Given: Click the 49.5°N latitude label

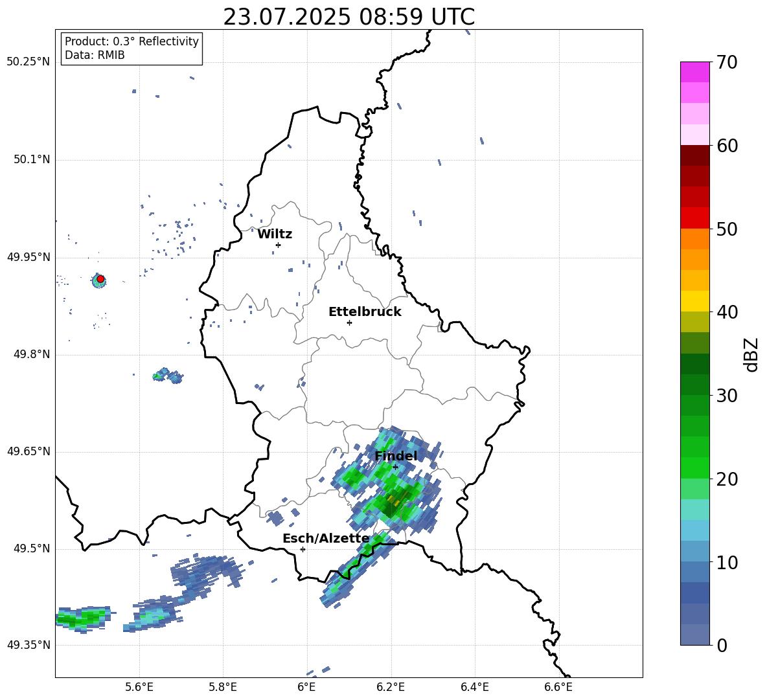Looking at the screenshot, I should pyautogui.click(x=31, y=548).
